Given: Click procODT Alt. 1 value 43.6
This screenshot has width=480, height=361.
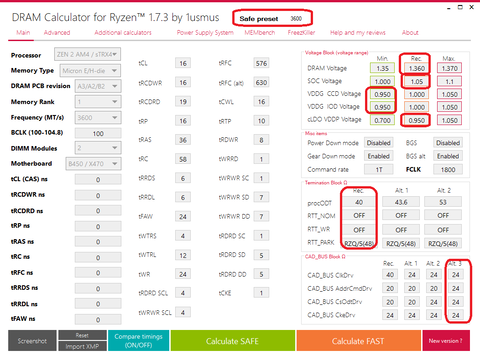Looking at the screenshot, I should 401,202.
